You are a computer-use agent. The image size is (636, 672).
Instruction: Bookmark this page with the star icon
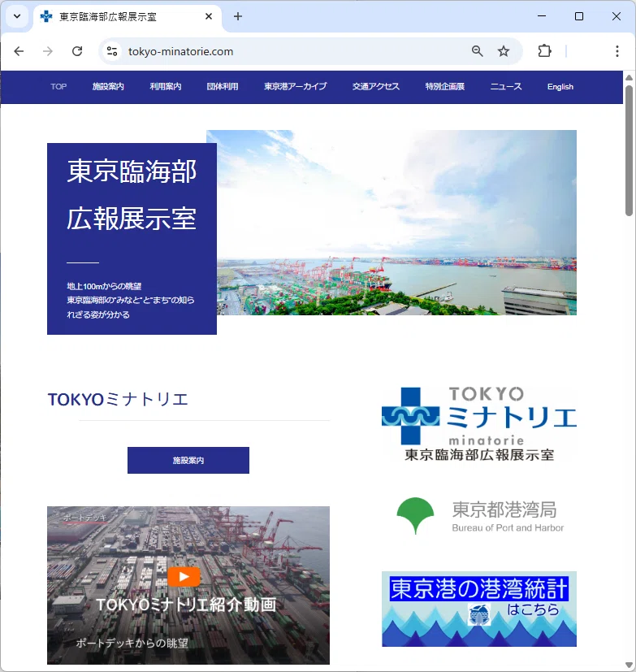pos(504,51)
